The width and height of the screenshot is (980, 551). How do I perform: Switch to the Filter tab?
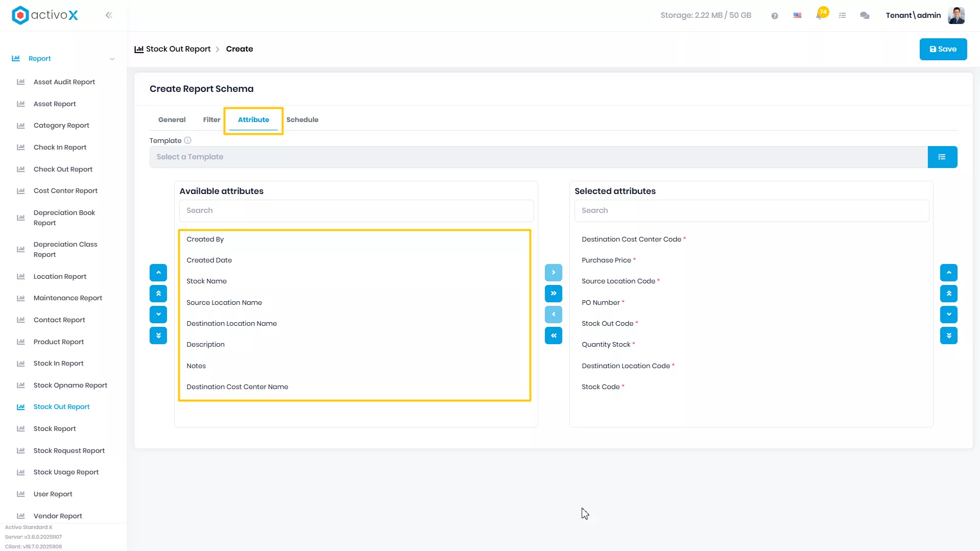click(211, 119)
